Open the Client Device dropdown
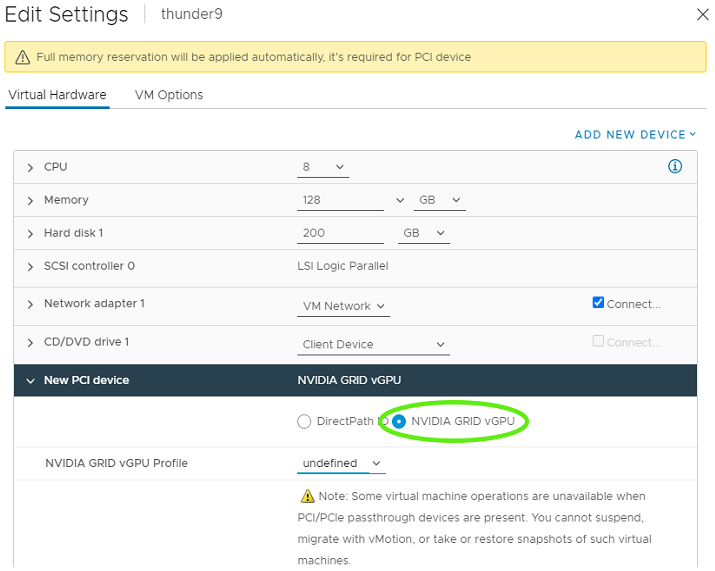 [373, 344]
